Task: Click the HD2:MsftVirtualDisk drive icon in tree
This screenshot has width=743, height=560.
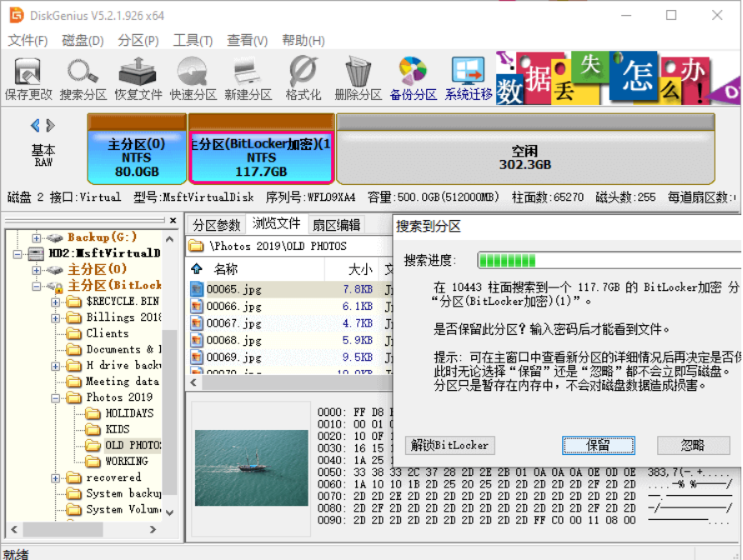Action: (37, 253)
